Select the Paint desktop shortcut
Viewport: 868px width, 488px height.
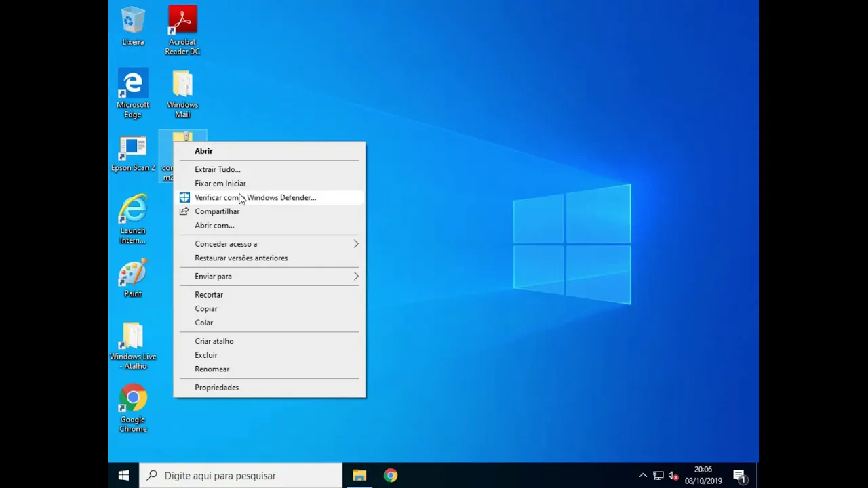(133, 278)
